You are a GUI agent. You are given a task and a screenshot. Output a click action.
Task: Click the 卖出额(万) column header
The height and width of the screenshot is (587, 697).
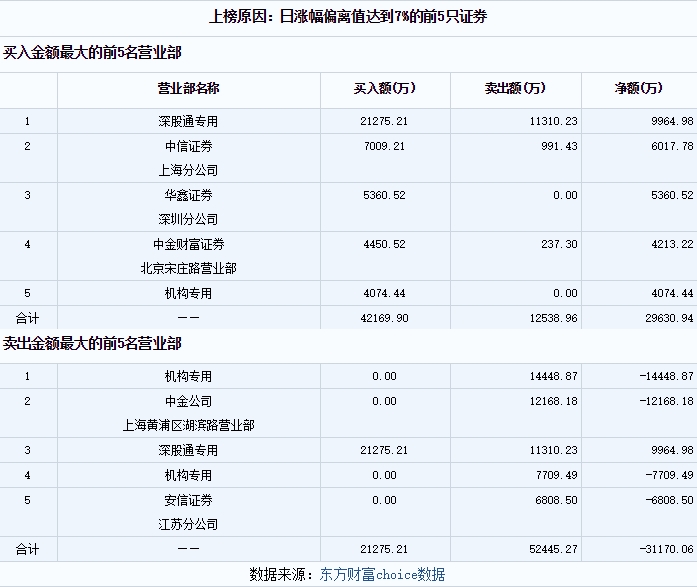(x=516, y=89)
